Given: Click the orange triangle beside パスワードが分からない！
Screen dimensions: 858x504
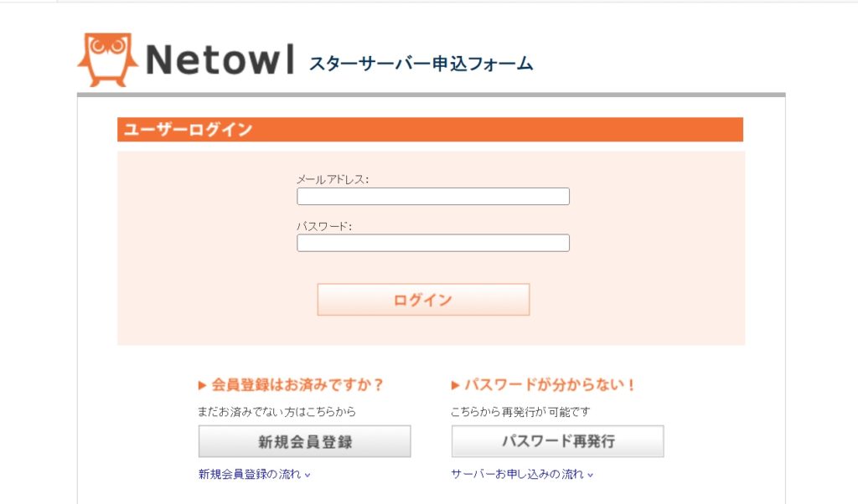Looking at the screenshot, I should 455,386.
